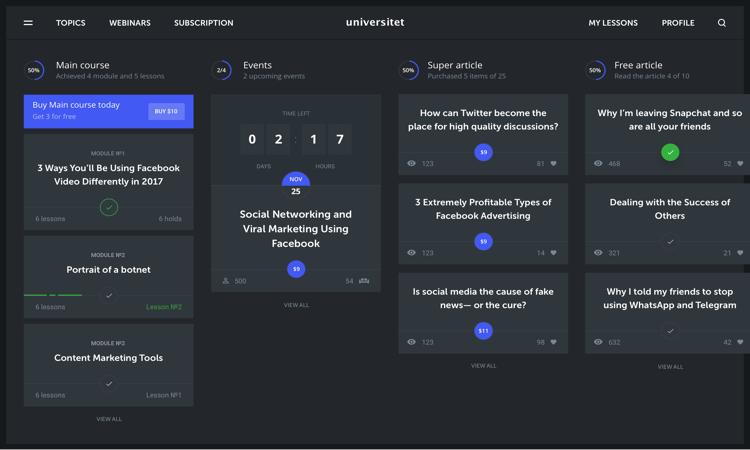750x450 pixels.
Task: Click the Buy $10 button
Action: pos(166,112)
